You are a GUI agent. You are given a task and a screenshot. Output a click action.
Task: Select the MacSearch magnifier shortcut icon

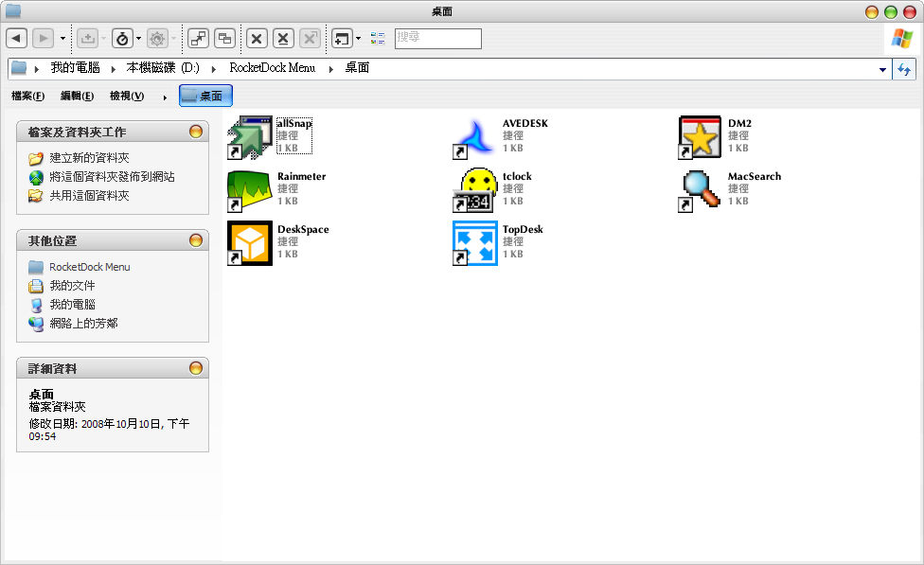pos(700,190)
